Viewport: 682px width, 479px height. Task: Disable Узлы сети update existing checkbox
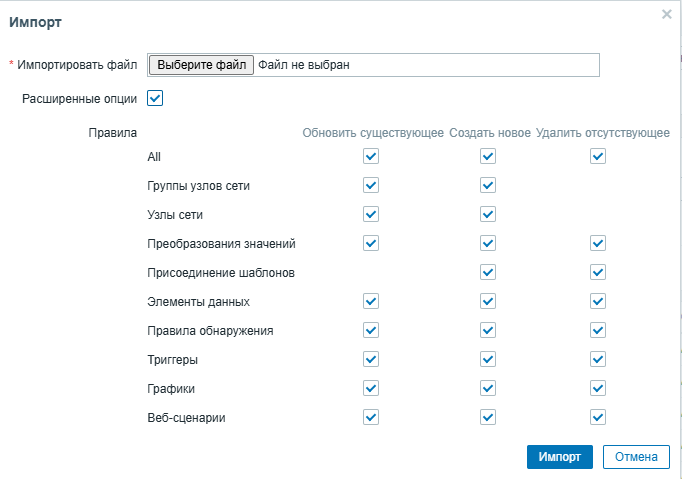click(x=371, y=214)
